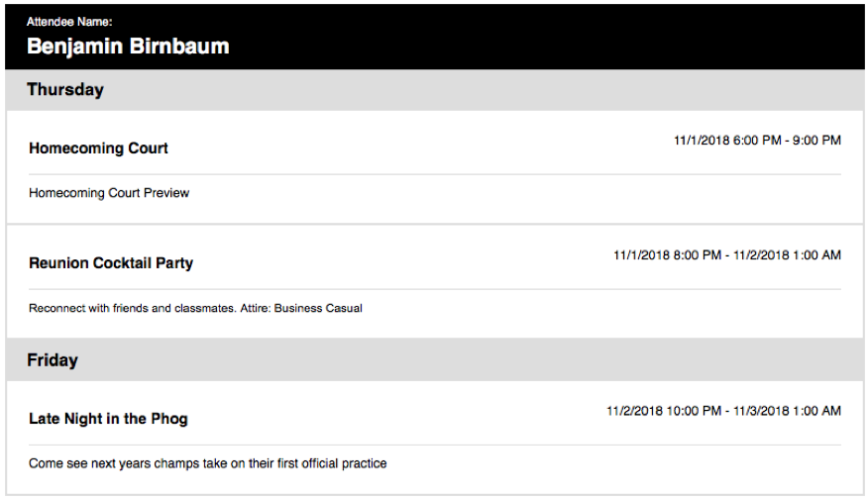Viewport: 868px width, 498px height.
Task: Click the word Phog in event title
Action: tap(169, 419)
